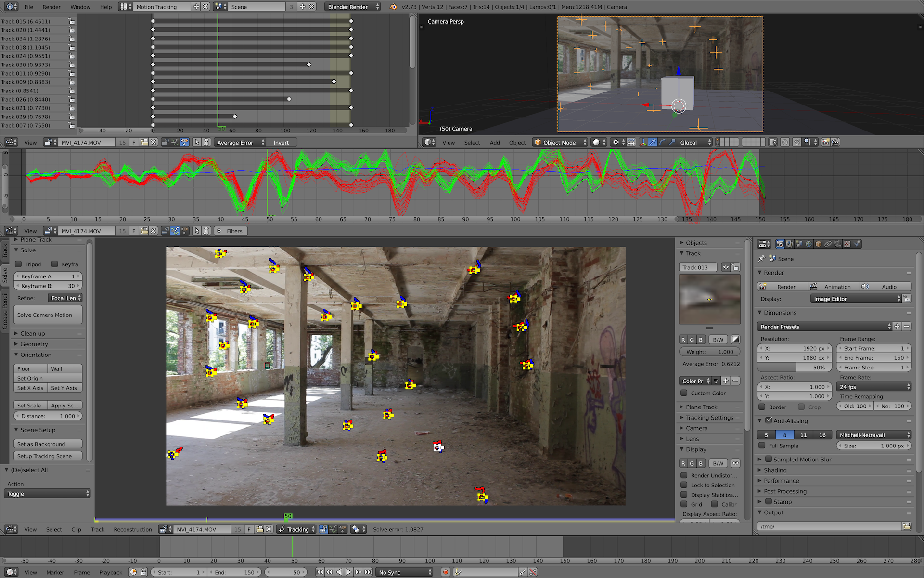Lock the Track.013 track with the padlock icon
Viewport: 924px width, 578px height.
(735, 267)
